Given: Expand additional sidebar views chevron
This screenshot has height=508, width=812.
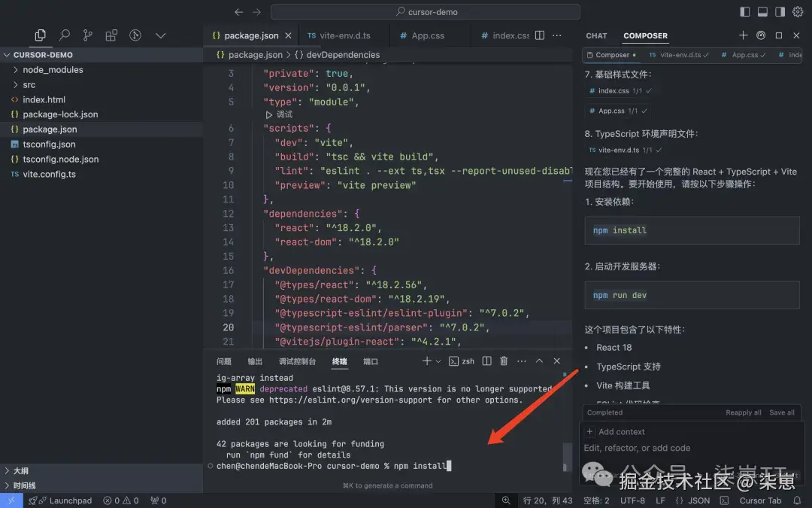Looking at the screenshot, I should 161,35.
